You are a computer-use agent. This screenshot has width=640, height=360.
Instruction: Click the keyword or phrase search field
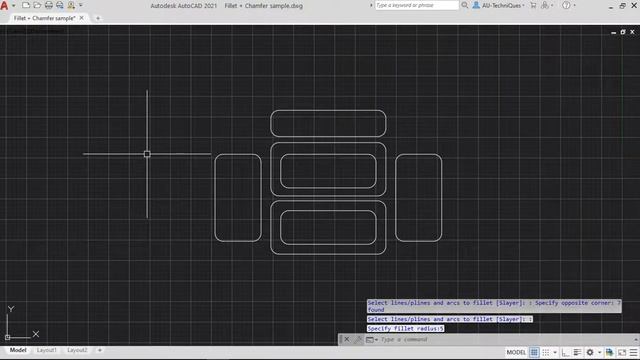pos(417,5)
